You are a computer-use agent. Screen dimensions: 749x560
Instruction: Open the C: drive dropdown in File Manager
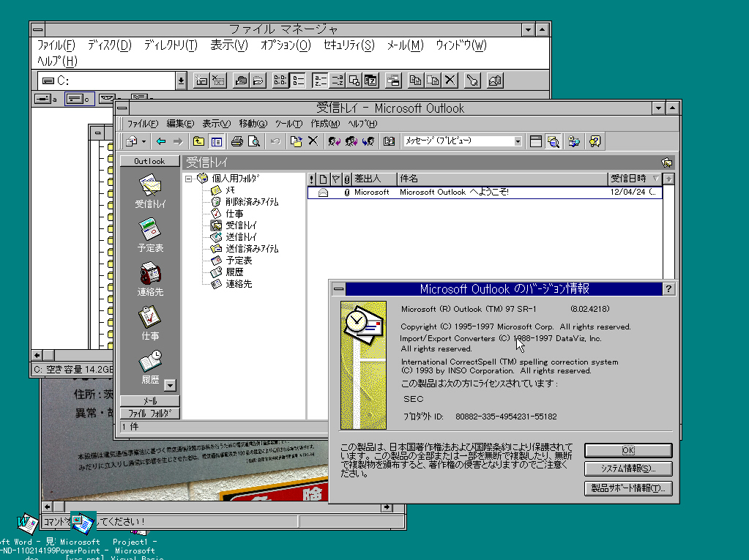(x=180, y=79)
